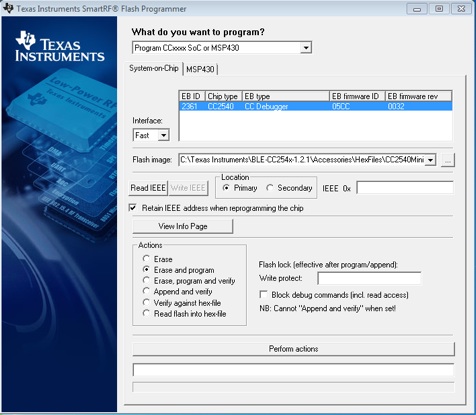
Task: Click the Chip type column header
Action: click(223, 96)
